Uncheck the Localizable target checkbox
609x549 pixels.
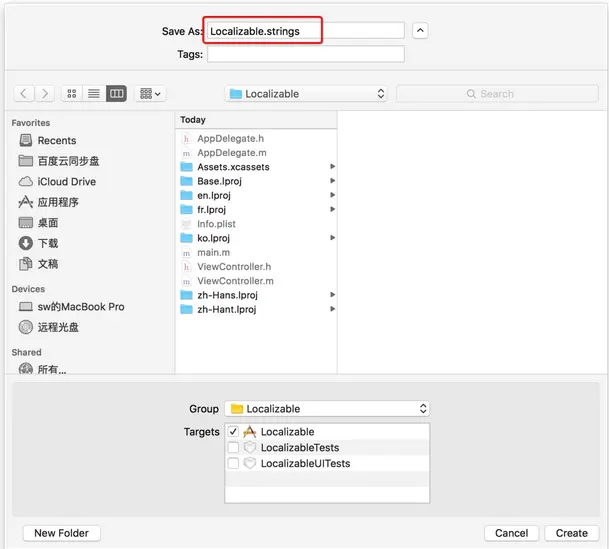233,431
